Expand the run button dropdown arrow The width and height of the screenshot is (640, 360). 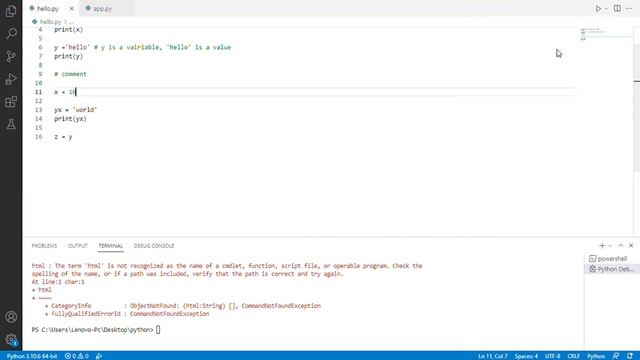pyautogui.click(x=606, y=9)
